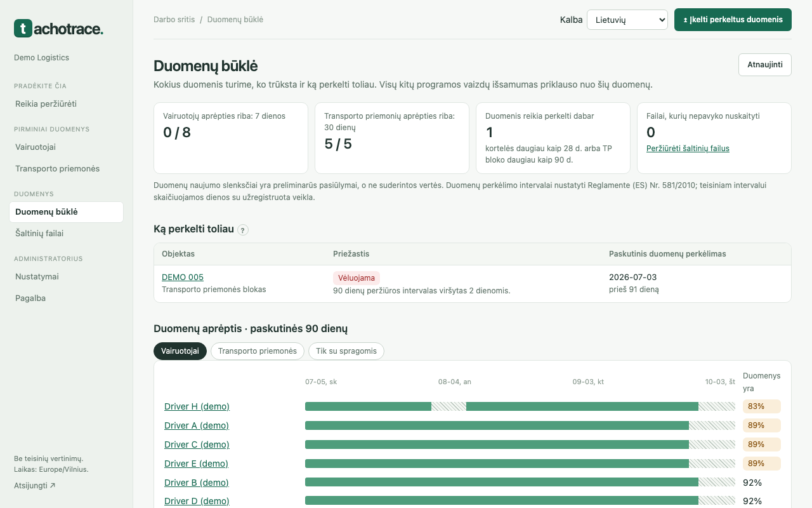The width and height of the screenshot is (812, 508).
Task: Open the DEMO 005 object link
Action: [x=183, y=277]
